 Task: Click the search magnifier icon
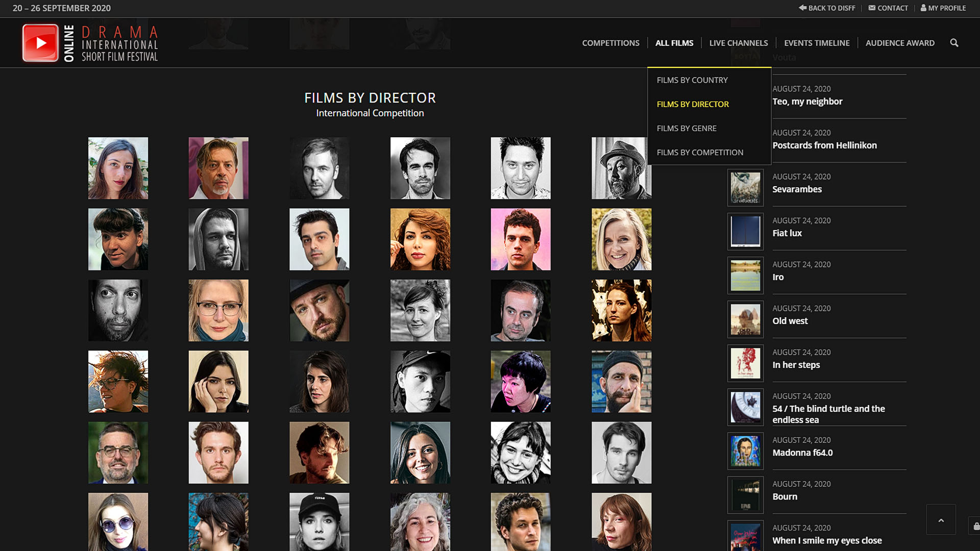(x=954, y=43)
